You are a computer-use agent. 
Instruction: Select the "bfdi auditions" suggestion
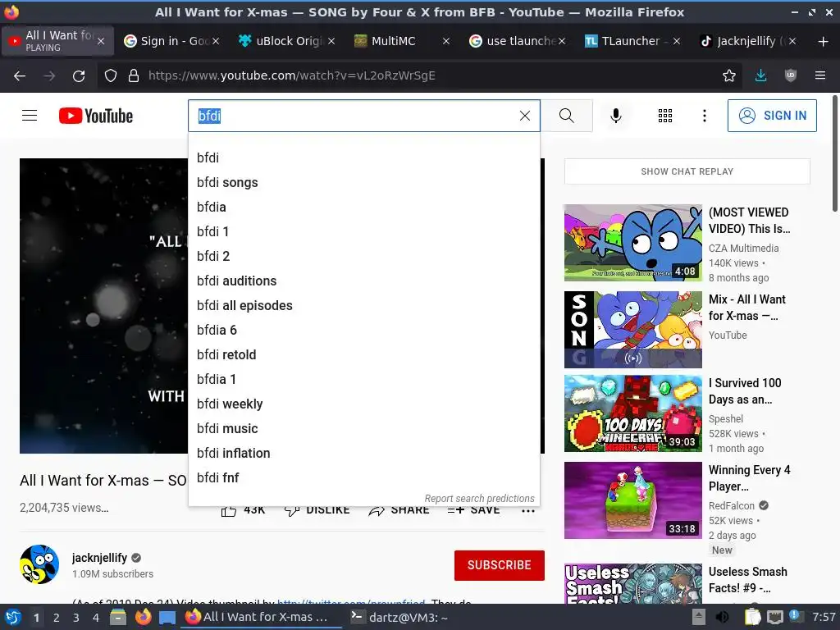364,281
